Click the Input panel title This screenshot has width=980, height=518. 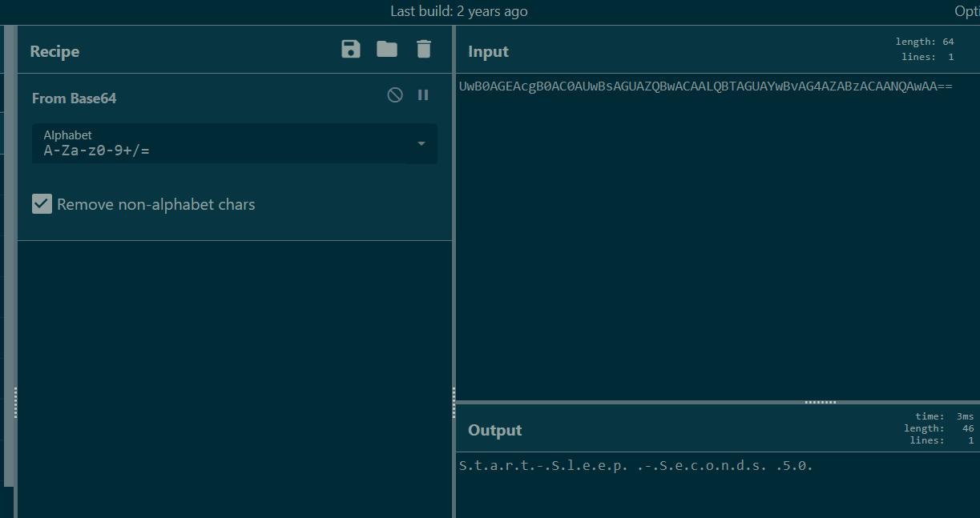(488, 51)
